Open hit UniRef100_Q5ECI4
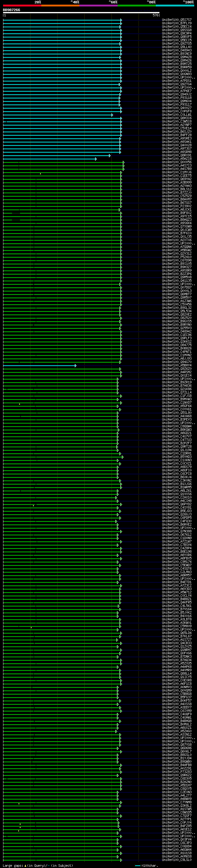This screenshot has height=868, width=197. (177, 26)
